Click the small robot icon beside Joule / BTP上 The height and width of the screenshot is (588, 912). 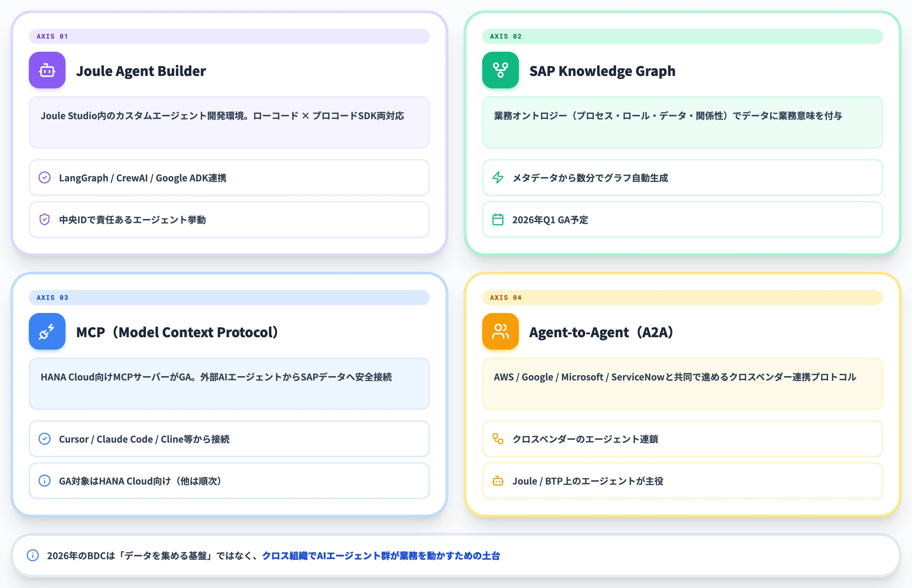pyautogui.click(x=498, y=481)
